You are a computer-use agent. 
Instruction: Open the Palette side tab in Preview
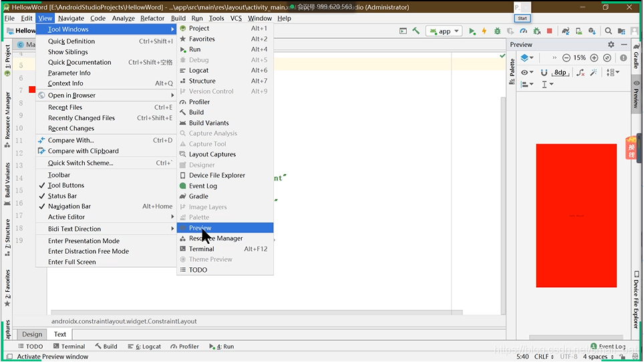512,72
